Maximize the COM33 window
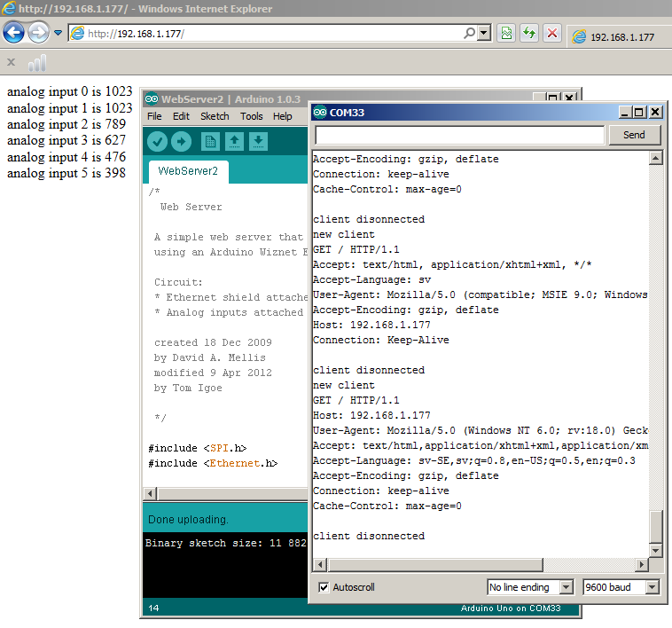This screenshot has height=628, width=672. tap(639, 113)
